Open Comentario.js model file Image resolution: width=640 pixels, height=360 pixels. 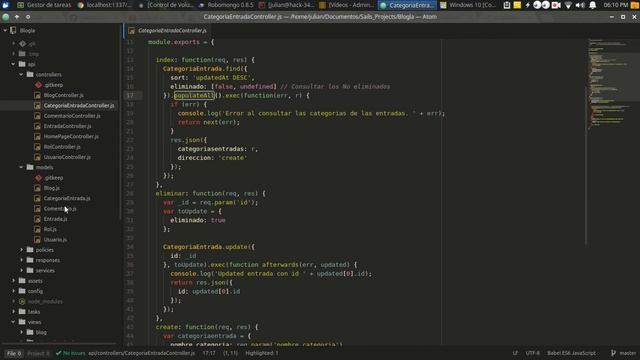click(x=60, y=209)
